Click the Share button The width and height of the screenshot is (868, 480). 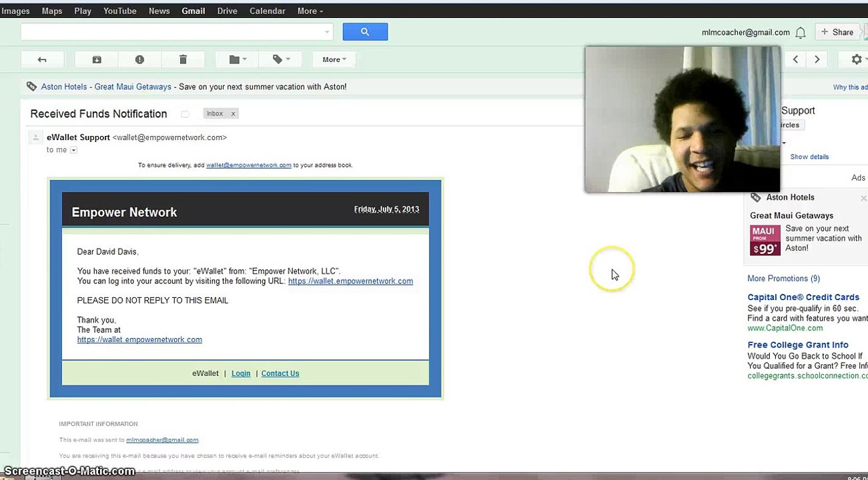tap(837, 32)
